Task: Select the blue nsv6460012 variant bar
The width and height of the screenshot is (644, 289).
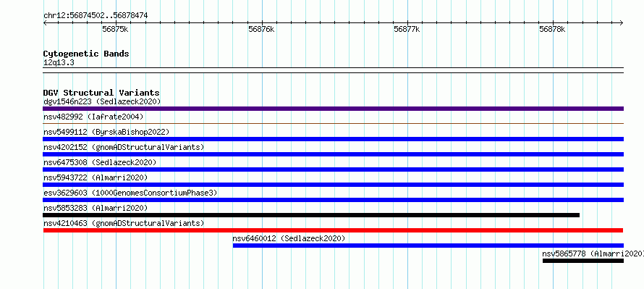Action: 428,246
